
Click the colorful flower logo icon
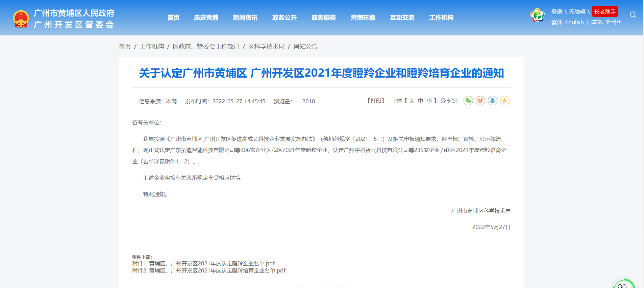537,16
